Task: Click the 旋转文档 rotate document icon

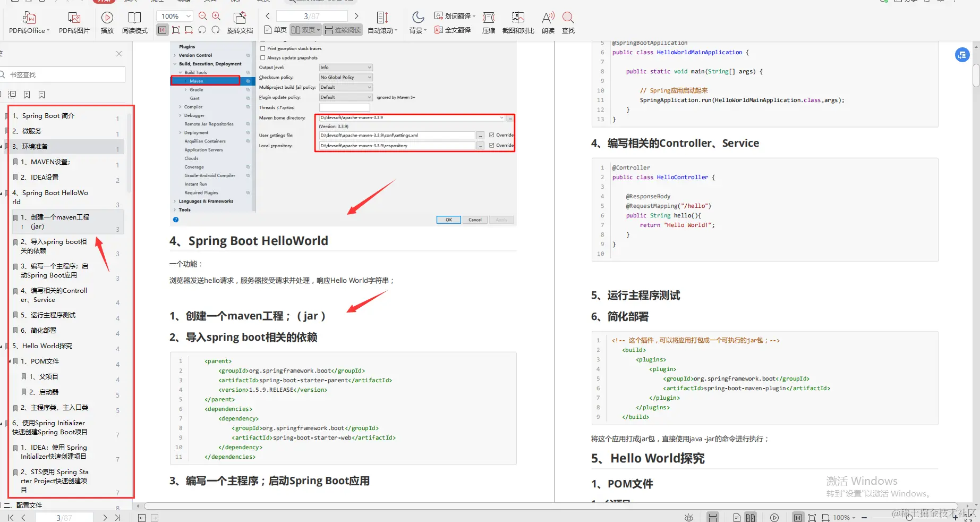Action: pyautogui.click(x=240, y=23)
